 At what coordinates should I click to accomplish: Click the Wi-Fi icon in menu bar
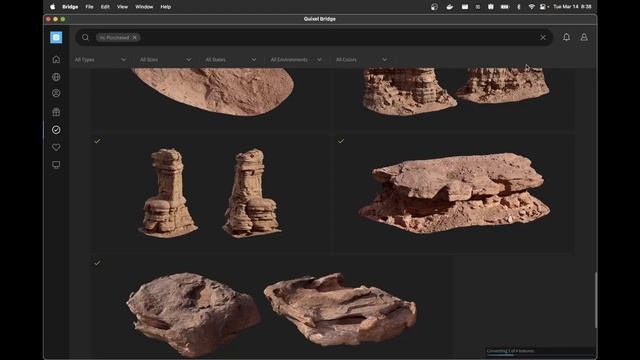pos(531,7)
